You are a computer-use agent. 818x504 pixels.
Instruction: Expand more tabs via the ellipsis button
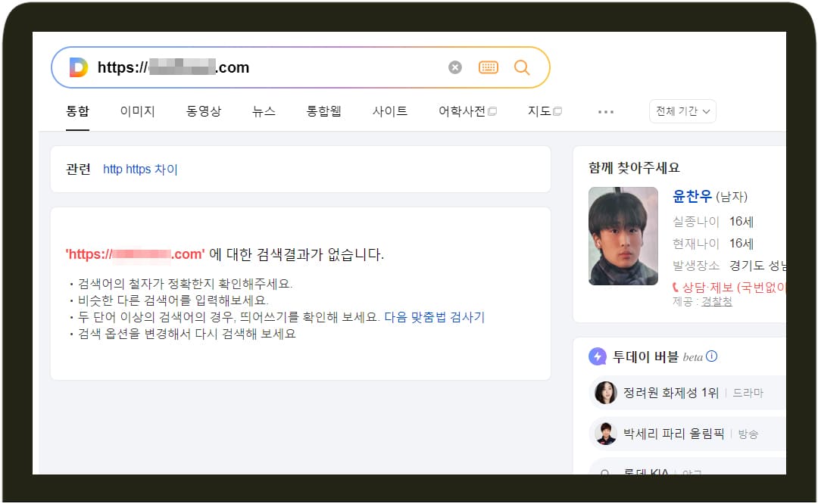605,111
